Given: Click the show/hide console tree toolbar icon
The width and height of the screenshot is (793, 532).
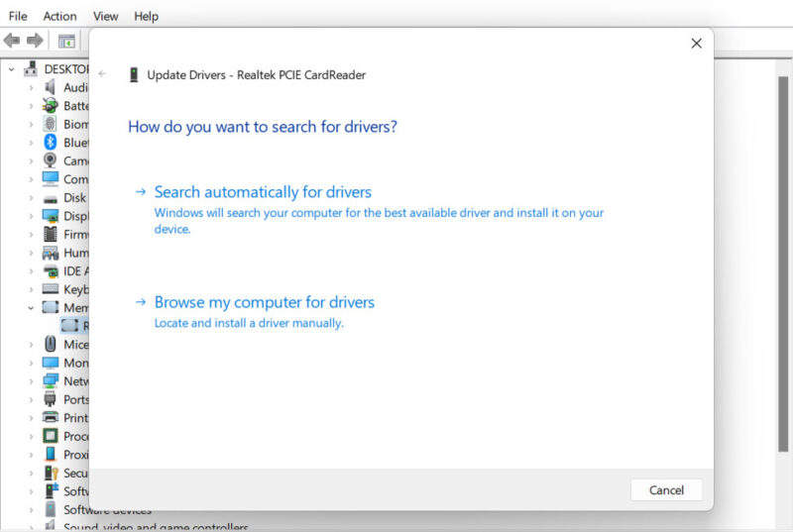Looking at the screenshot, I should point(66,41).
